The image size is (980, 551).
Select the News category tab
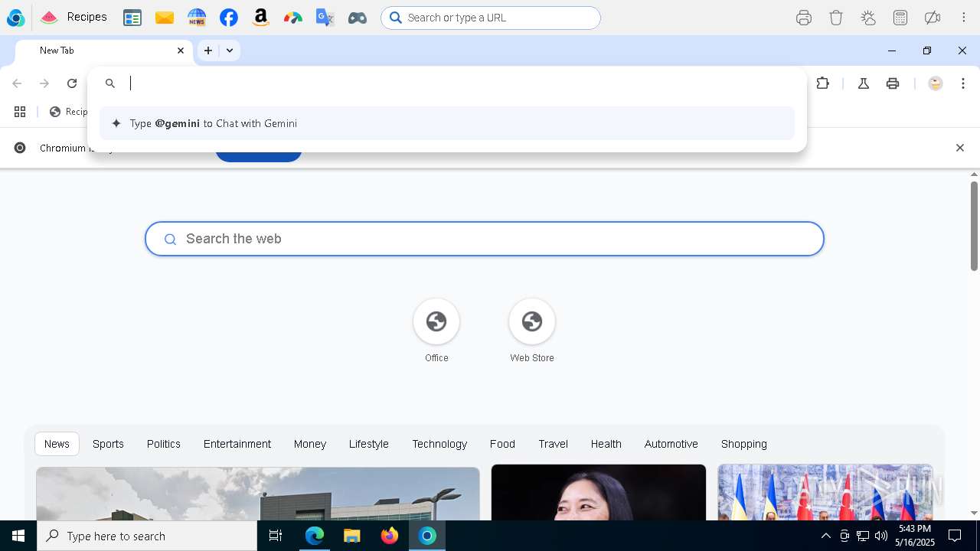tap(57, 444)
